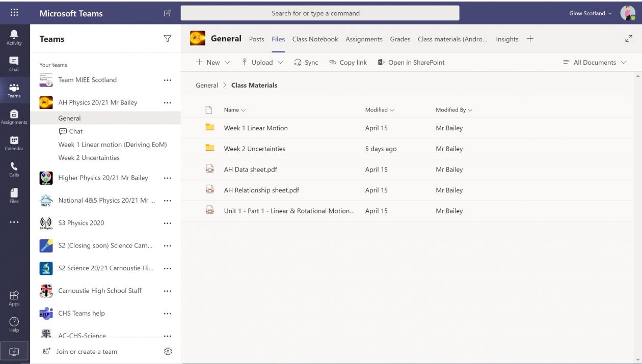Sort by the Name column header

[234, 110]
